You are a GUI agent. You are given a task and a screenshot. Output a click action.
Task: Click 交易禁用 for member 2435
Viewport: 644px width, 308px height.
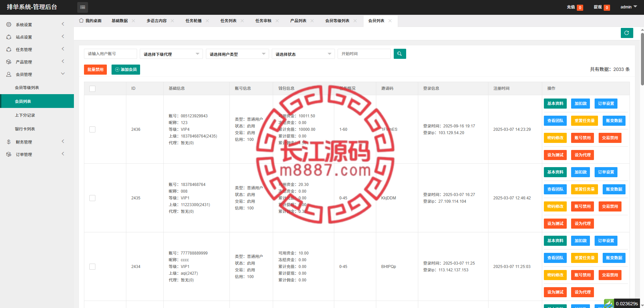point(610,206)
